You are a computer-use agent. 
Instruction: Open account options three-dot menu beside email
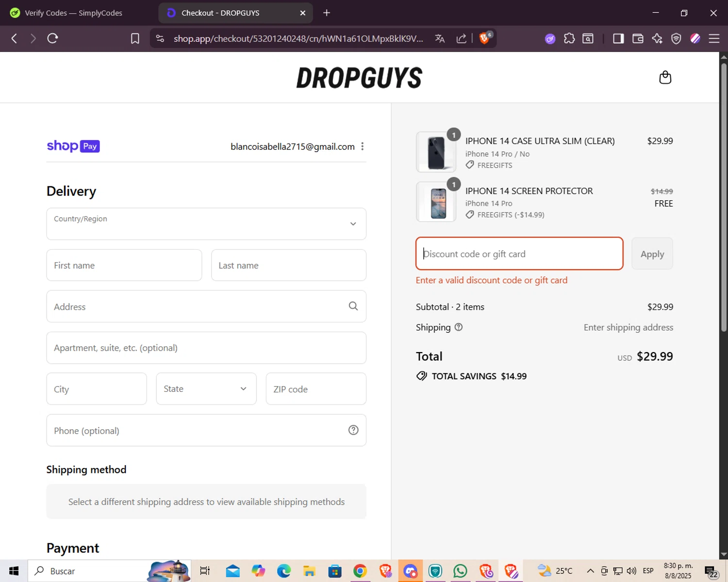[x=363, y=146]
